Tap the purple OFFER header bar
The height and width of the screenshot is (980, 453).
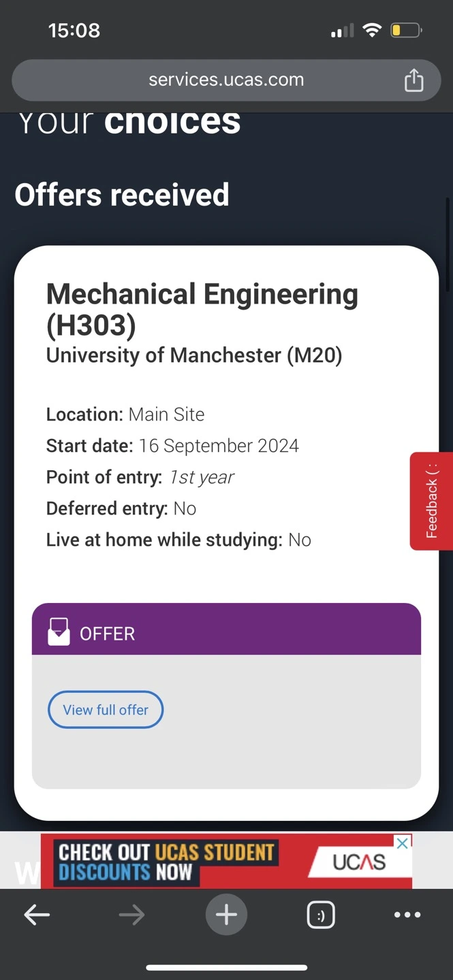click(226, 629)
